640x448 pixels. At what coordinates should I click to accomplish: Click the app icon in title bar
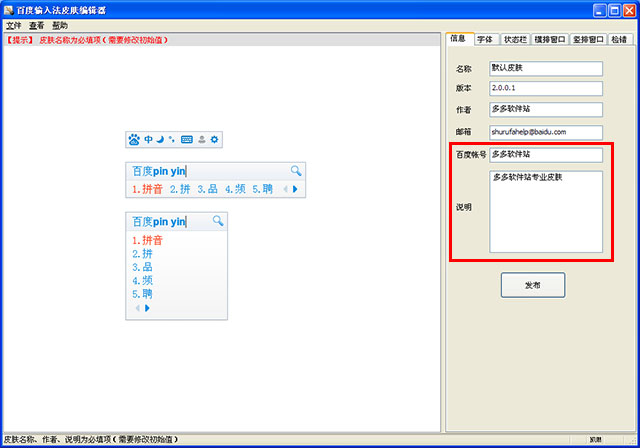tap(9, 10)
